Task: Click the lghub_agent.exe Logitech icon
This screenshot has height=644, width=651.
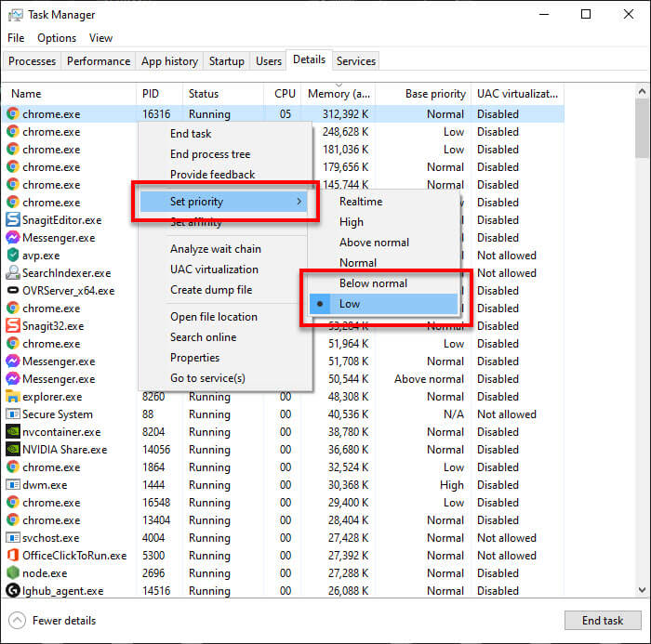Action: click(x=13, y=590)
